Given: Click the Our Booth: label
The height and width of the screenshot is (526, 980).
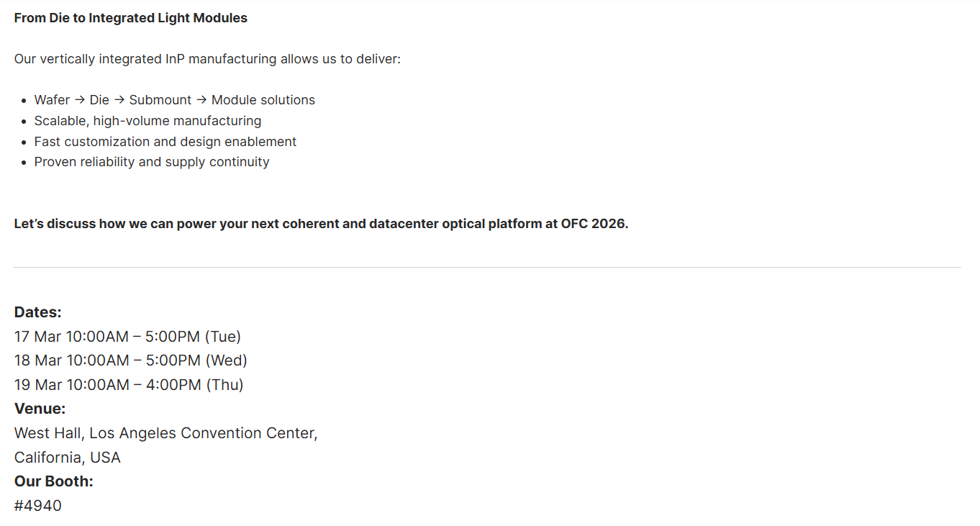Looking at the screenshot, I should [54, 481].
